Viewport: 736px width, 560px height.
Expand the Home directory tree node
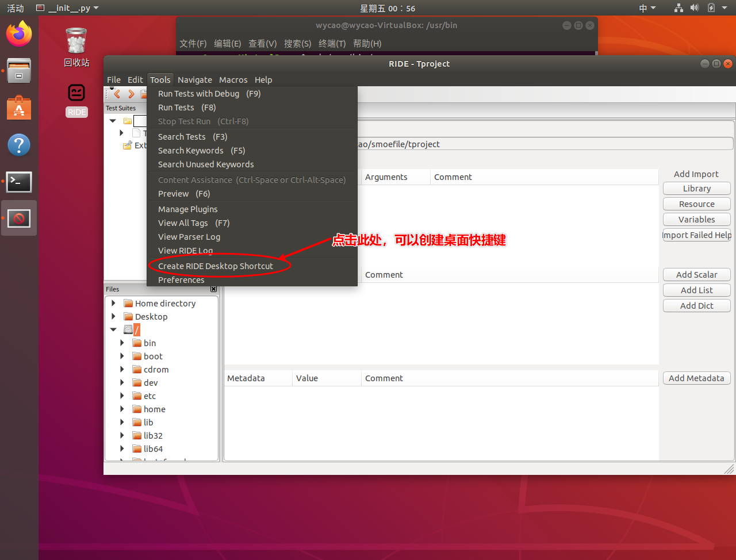click(x=113, y=304)
